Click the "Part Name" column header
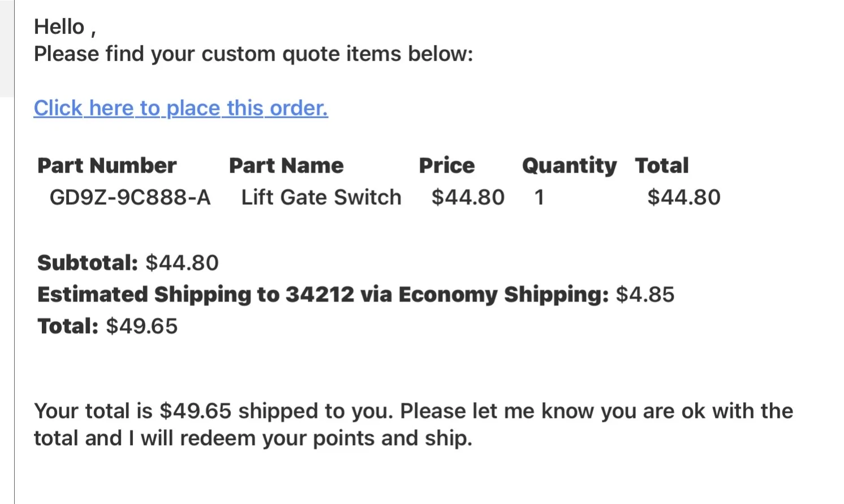The width and height of the screenshot is (844, 504). (286, 166)
